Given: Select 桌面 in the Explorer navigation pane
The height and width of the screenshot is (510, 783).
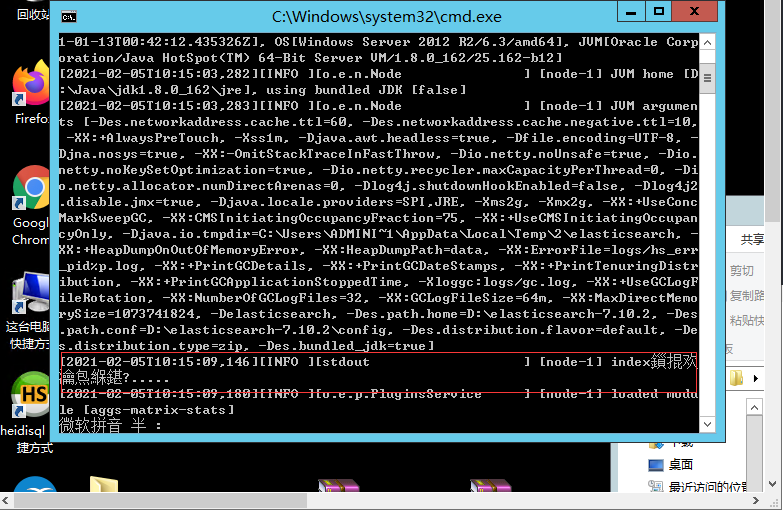Looking at the screenshot, I should [x=681, y=465].
